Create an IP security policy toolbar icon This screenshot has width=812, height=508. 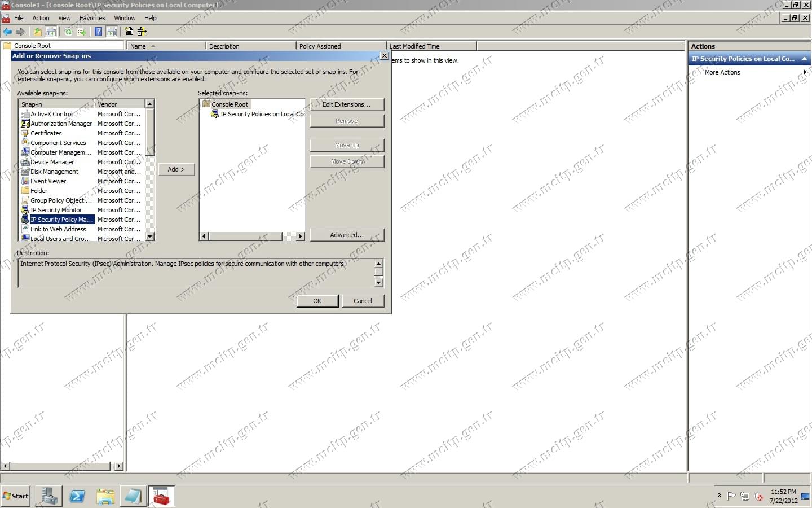point(129,32)
